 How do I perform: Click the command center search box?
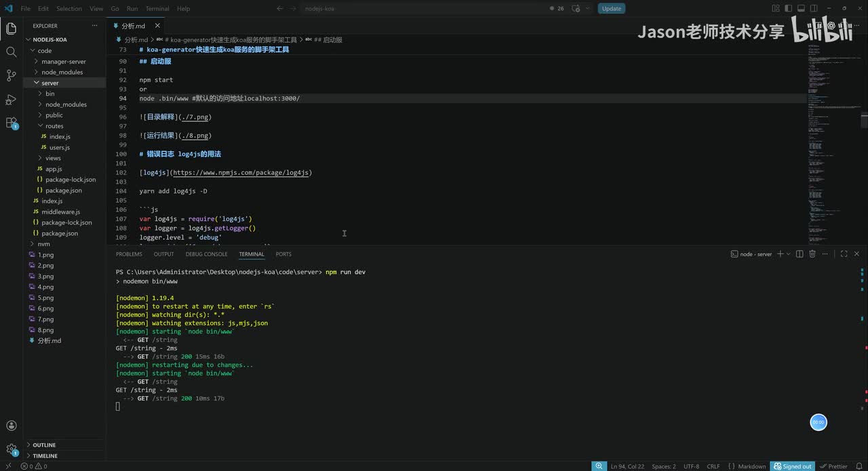(x=423, y=8)
